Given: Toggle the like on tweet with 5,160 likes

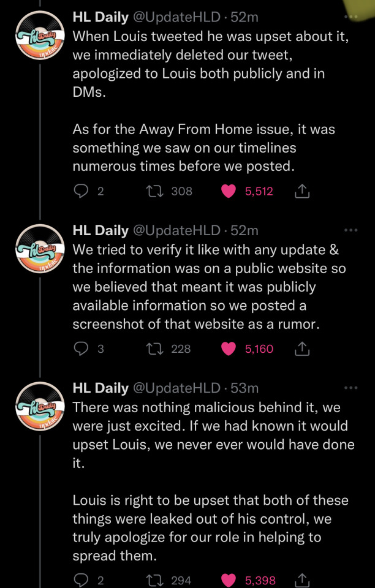Looking at the screenshot, I should tap(228, 349).
